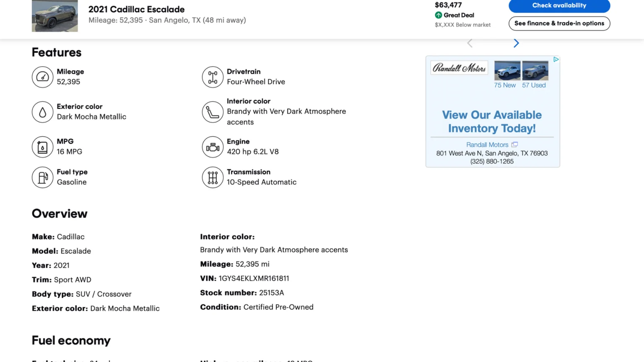Click the Condition Certified Pre-Owned text

pyautogui.click(x=257, y=307)
